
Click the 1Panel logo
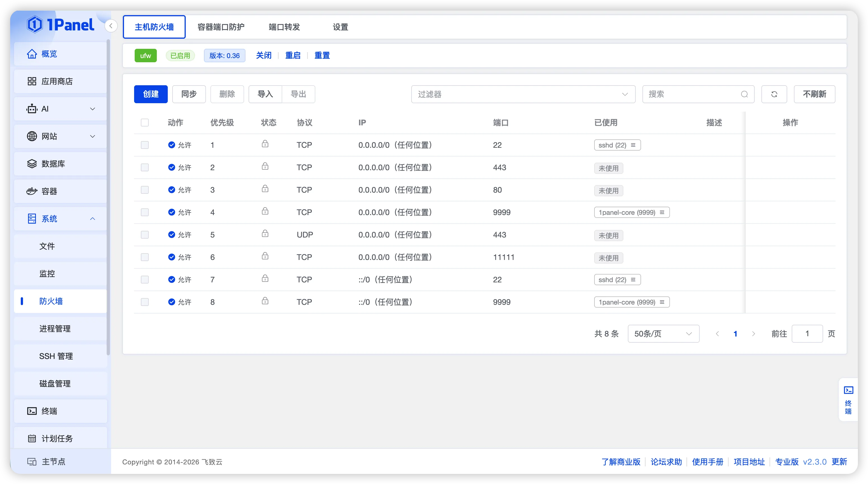[60, 25]
